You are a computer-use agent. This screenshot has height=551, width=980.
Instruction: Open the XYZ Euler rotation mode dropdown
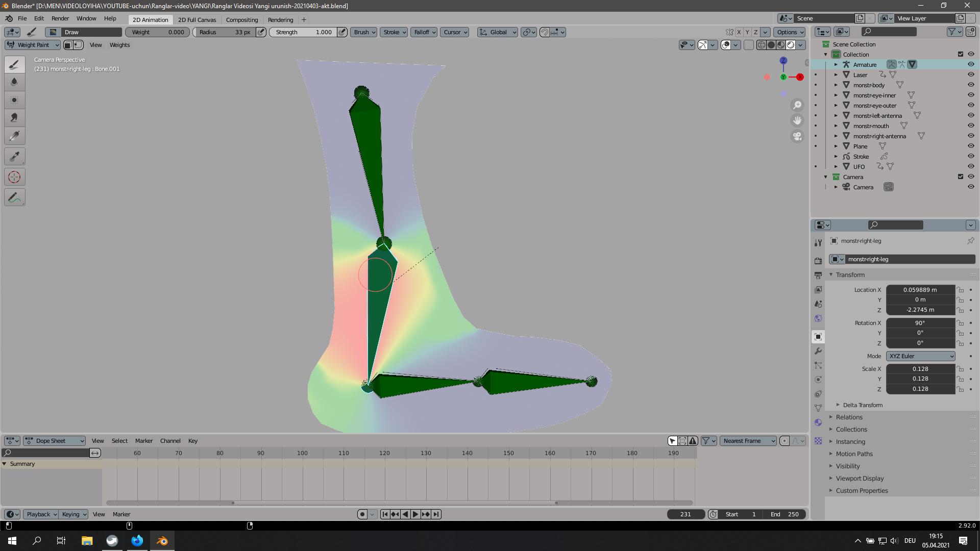[x=921, y=356]
